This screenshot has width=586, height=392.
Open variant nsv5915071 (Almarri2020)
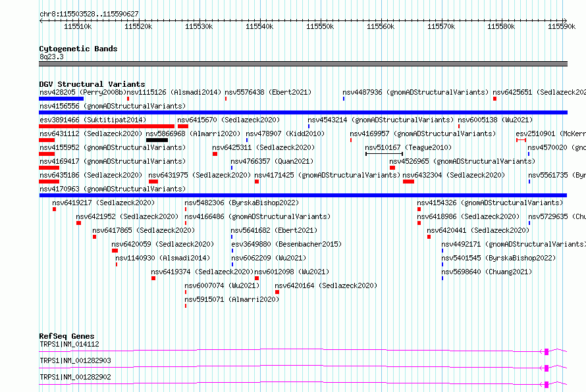click(x=232, y=299)
